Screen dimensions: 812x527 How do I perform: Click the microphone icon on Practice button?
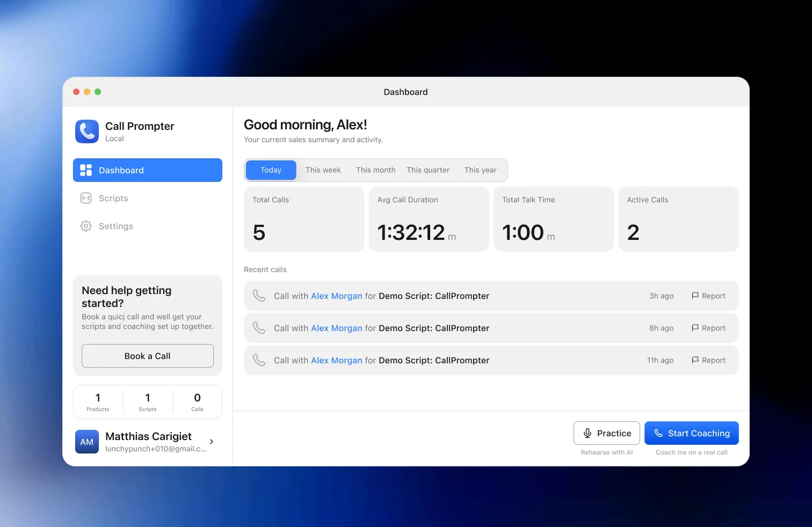pyautogui.click(x=588, y=433)
